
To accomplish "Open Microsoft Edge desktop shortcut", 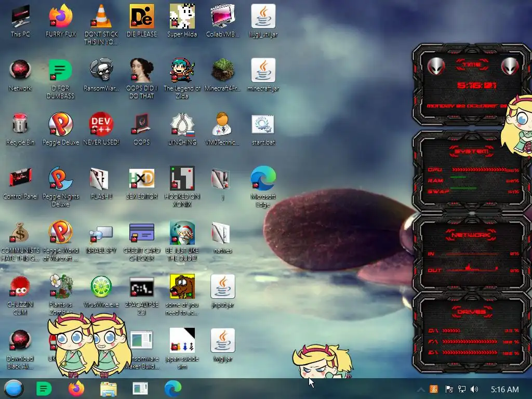I will (263, 187).
